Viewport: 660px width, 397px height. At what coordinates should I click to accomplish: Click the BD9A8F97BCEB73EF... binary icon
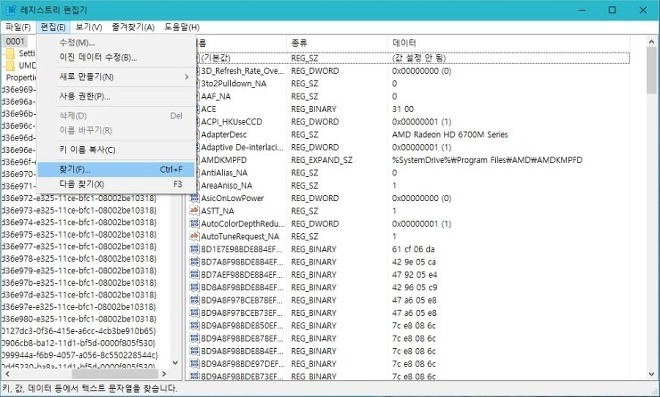[194, 312]
